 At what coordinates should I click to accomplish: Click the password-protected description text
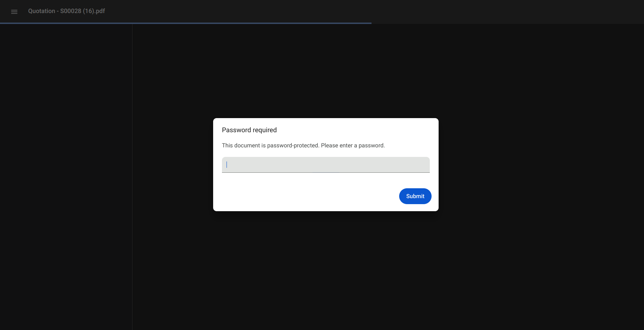pos(303,145)
